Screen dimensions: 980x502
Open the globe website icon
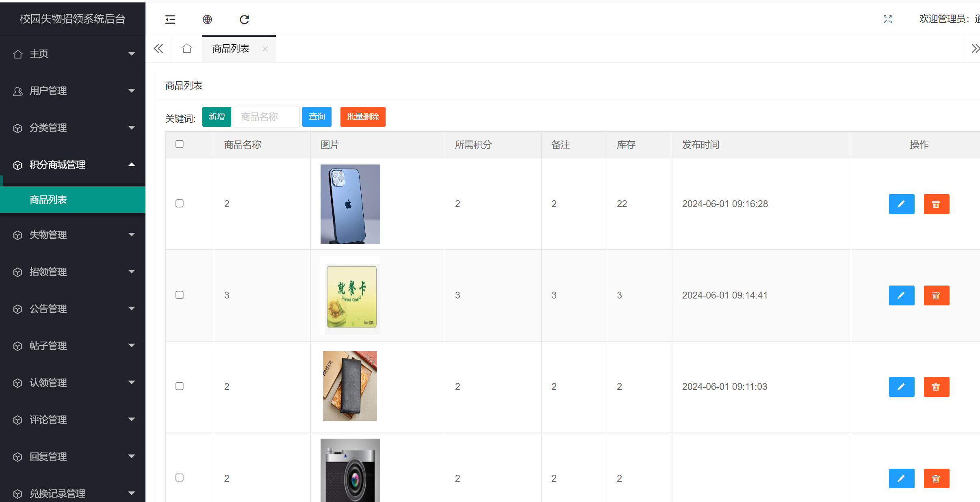[207, 19]
